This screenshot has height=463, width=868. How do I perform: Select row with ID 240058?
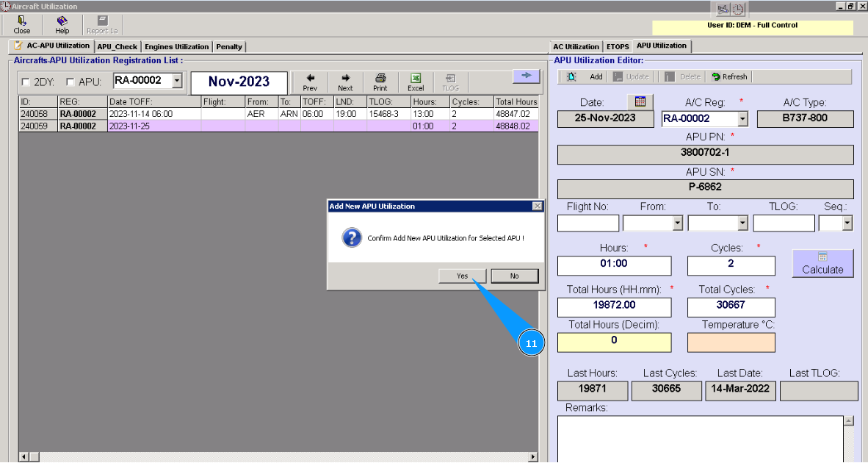(x=278, y=113)
